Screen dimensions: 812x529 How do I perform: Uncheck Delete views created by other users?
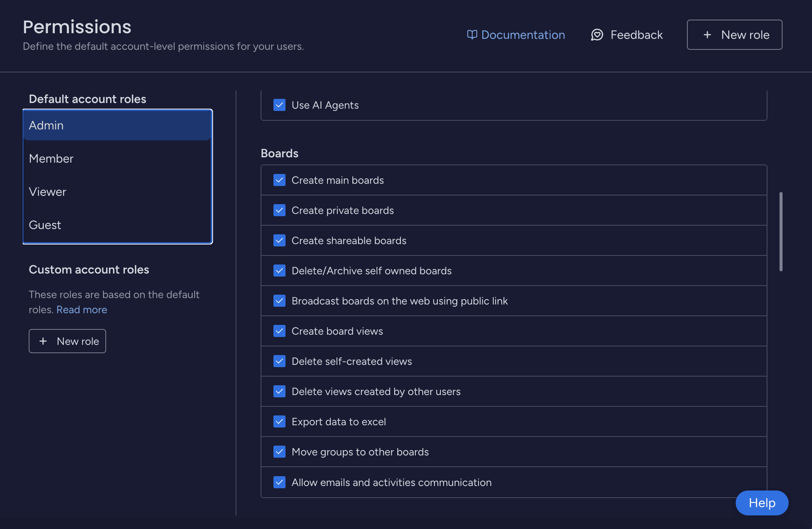pyautogui.click(x=279, y=391)
